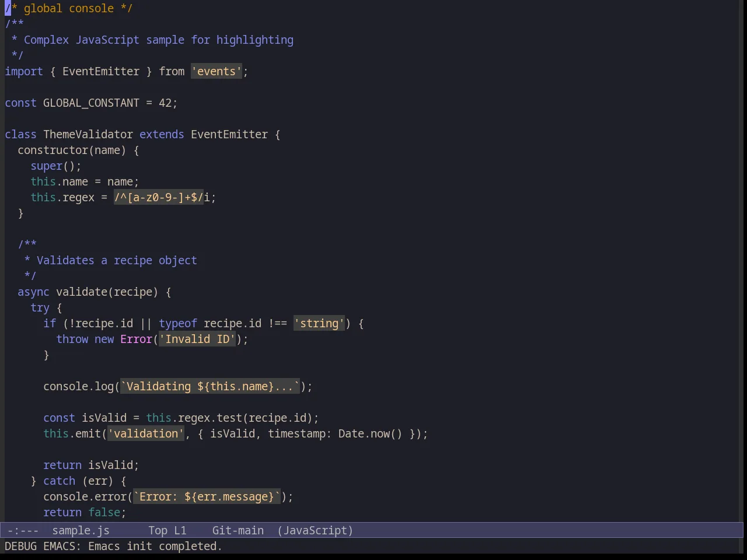Click the number 42
The height and width of the screenshot is (560, 747).
tap(165, 103)
